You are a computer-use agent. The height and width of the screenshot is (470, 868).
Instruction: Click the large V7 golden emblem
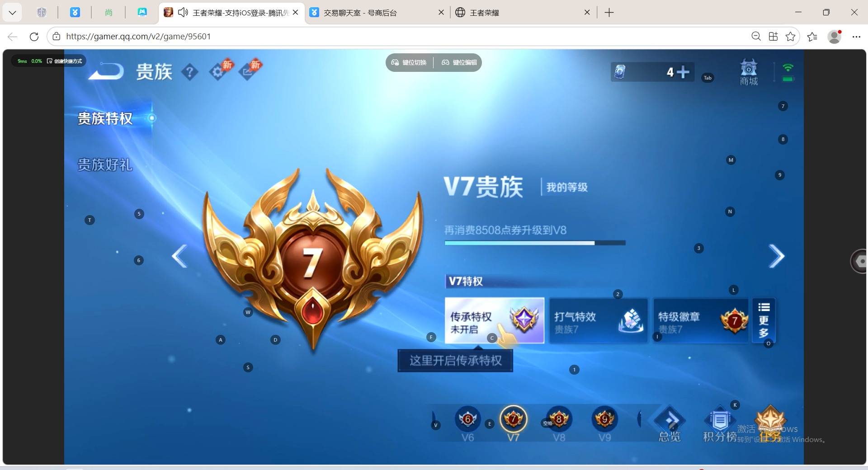312,260
